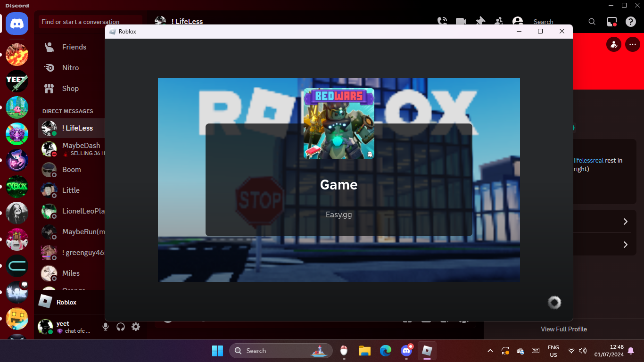Click the Discord header search magnifier icon
This screenshot has width=644, height=362.
(592, 22)
